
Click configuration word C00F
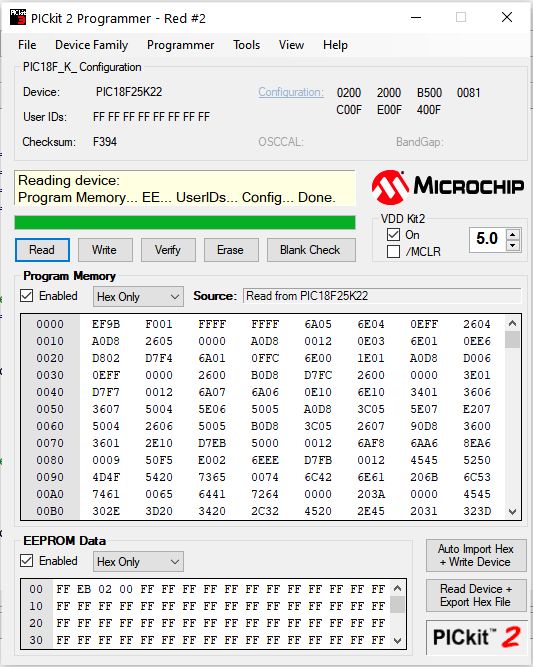(349, 110)
